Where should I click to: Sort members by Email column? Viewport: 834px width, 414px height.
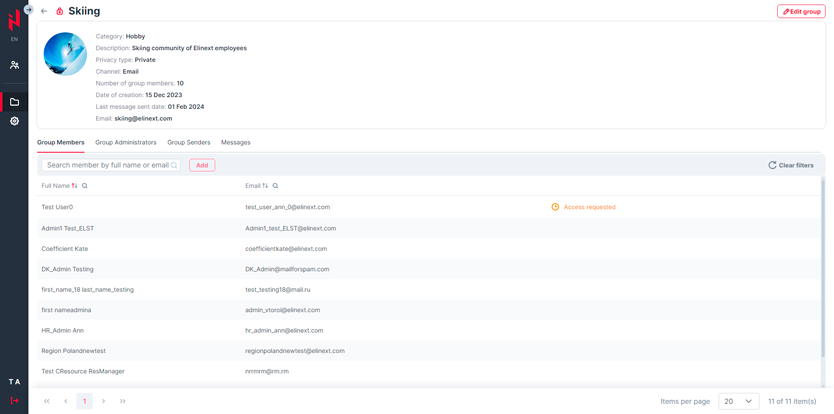click(265, 186)
